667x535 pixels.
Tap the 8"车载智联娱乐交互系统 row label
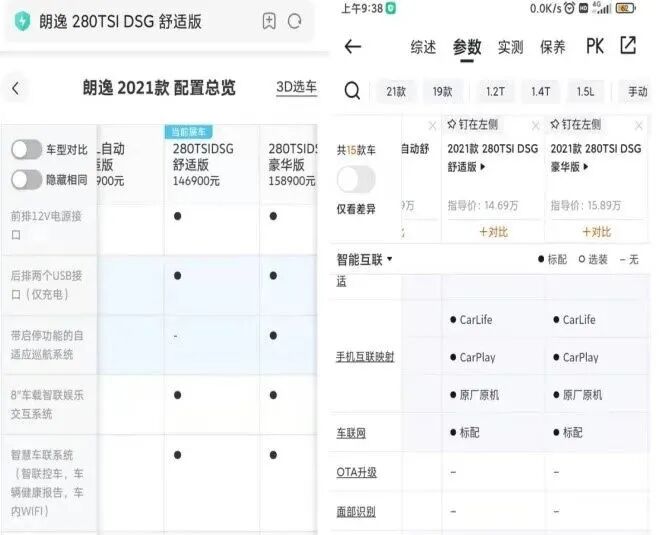click(47, 404)
